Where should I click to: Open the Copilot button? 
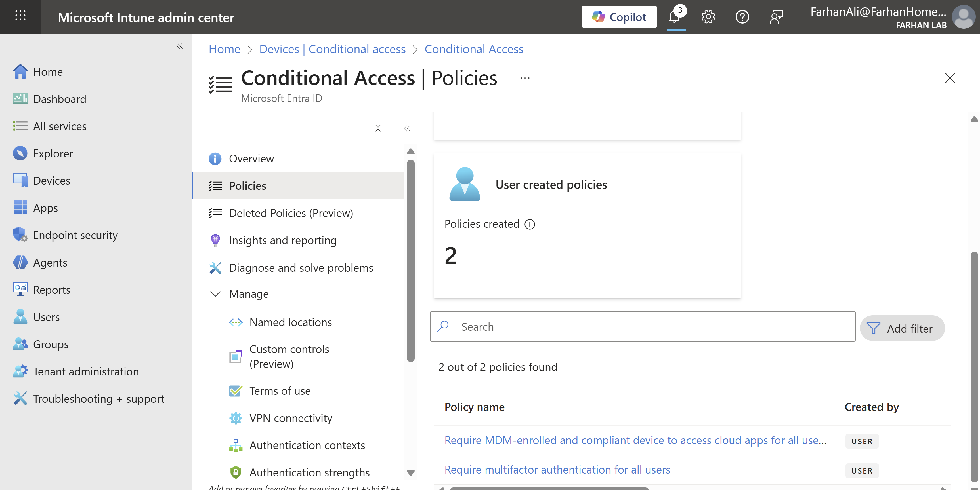click(619, 17)
